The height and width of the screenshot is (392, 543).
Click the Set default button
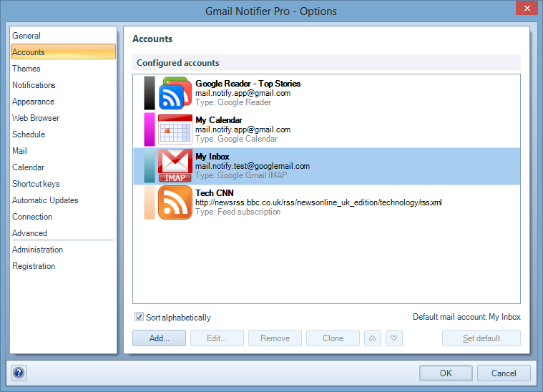click(481, 338)
